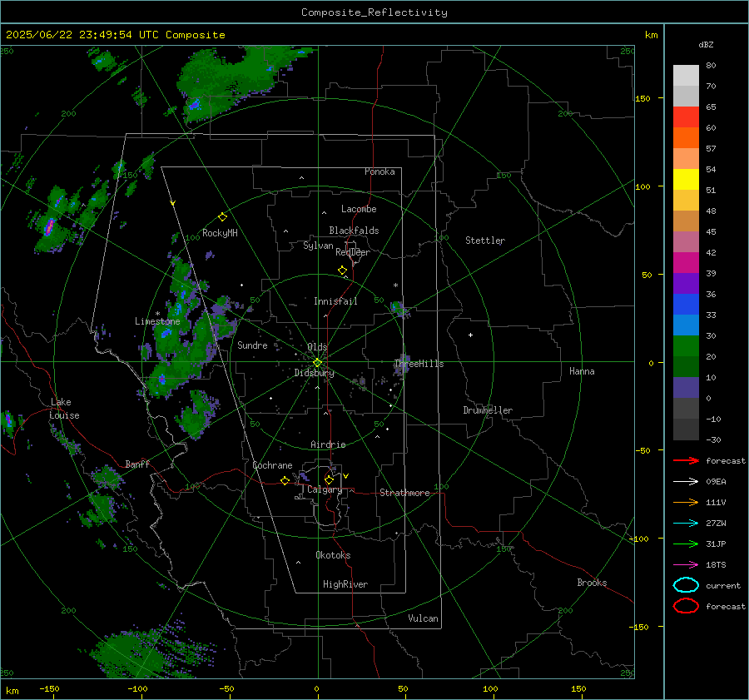The height and width of the screenshot is (700, 749).
Task: Click the Brooks label
Action: click(x=592, y=583)
